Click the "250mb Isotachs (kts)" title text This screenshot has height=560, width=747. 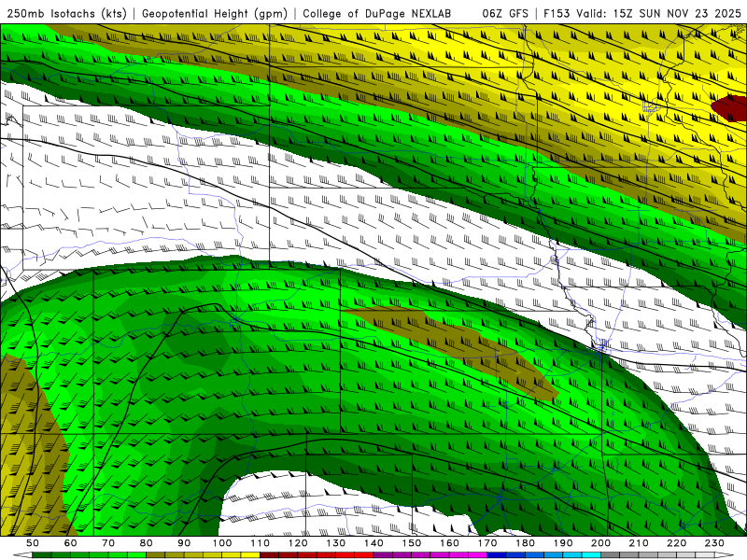click(66, 13)
